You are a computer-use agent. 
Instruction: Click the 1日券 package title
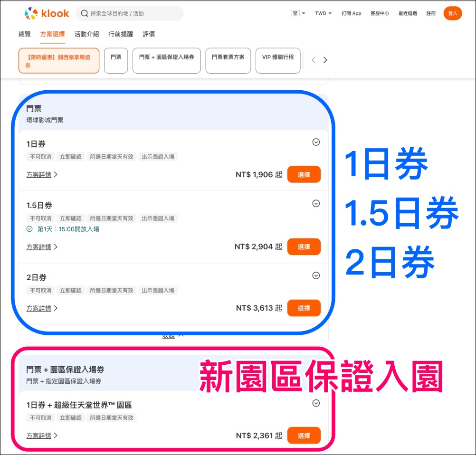36,144
